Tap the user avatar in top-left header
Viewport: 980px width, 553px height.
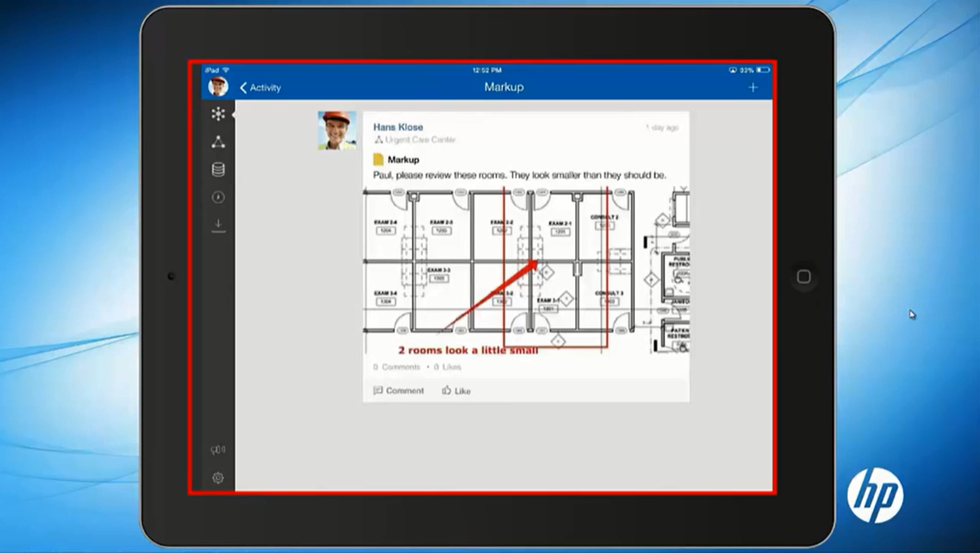pyautogui.click(x=218, y=87)
